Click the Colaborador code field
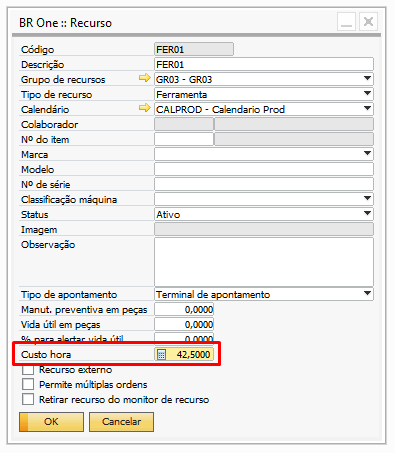Screen dimensions: 395x453 [x=184, y=124]
